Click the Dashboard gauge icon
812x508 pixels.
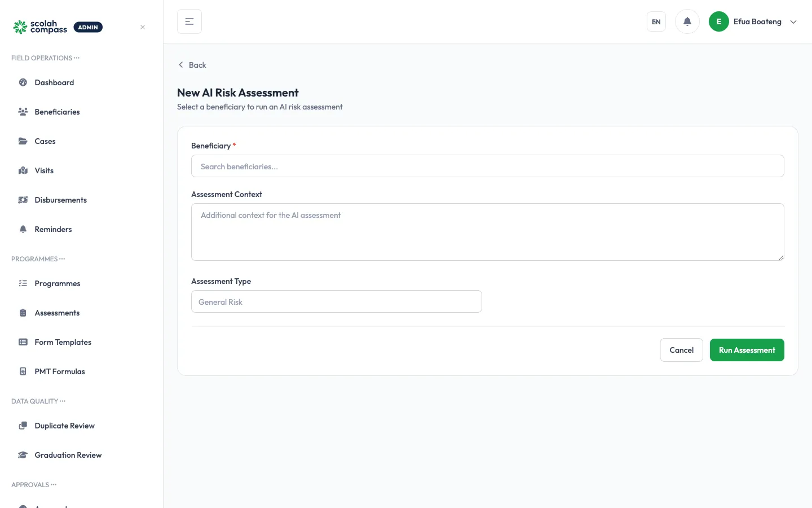[x=23, y=82]
